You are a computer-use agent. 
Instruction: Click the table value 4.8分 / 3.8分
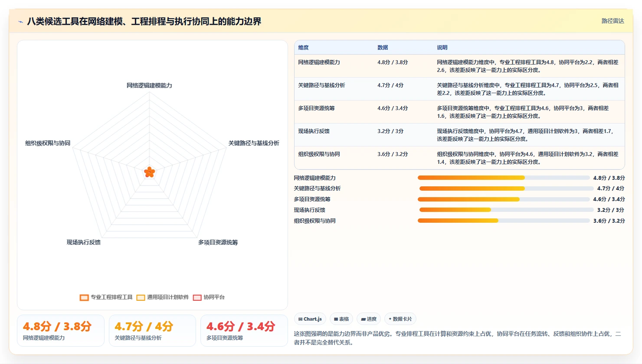(x=393, y=62)
